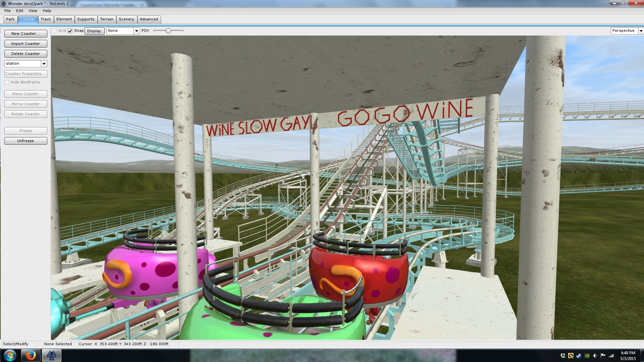Click the volume speaker tray icon
The width and height of the screenshot is (644, 362).
595,356
